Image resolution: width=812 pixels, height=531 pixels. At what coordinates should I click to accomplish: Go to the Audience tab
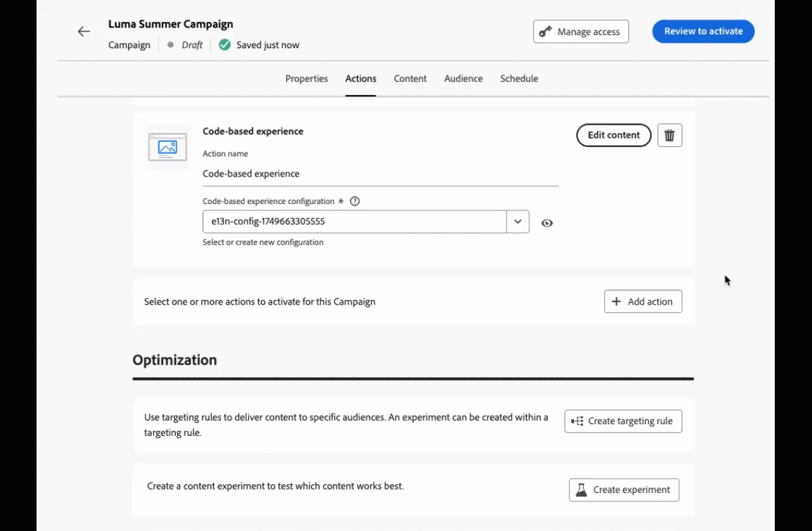click(x=463, y=79)
